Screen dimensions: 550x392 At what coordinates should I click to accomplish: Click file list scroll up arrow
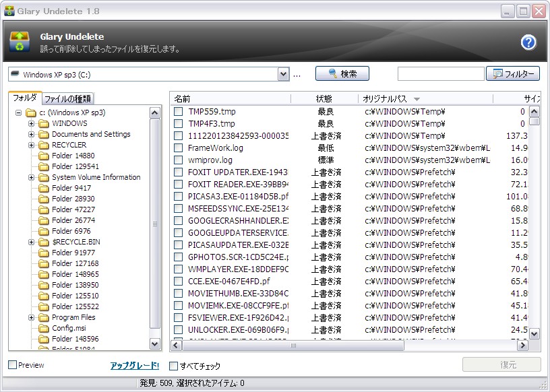(x=534, y=112)
